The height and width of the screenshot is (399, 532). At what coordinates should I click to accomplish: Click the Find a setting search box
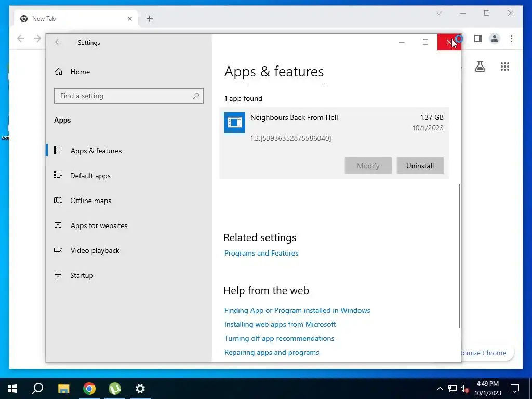pyautogui.click(x=129, y=96)
